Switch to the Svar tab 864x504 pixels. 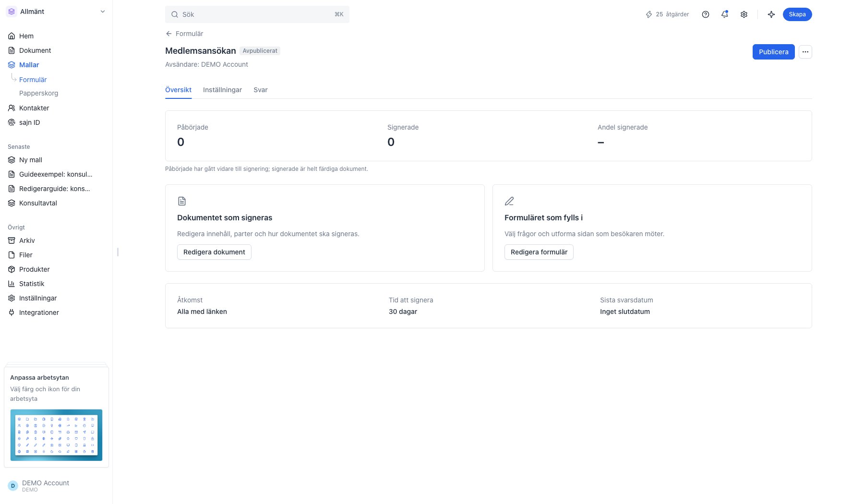(261, 90)
